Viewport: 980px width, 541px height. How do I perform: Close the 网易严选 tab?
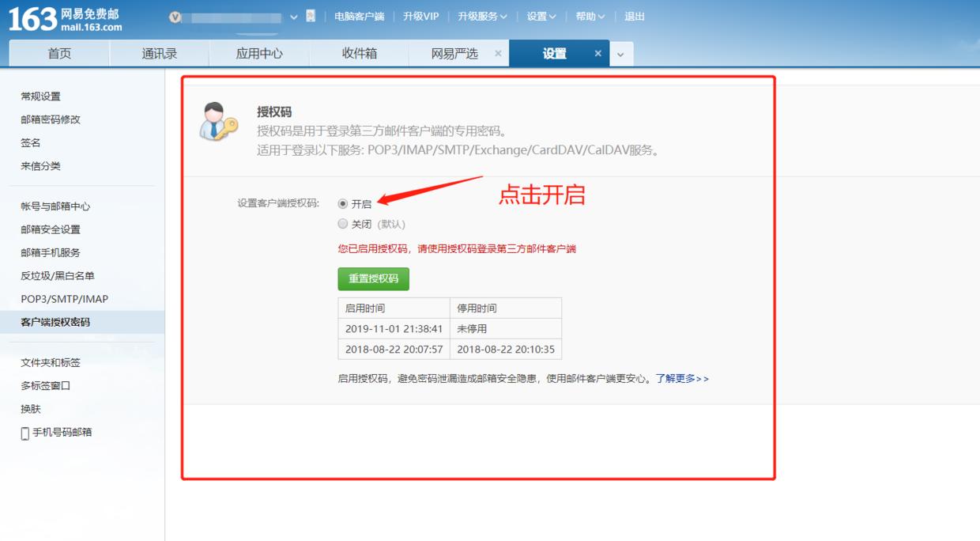coord(497,53)
